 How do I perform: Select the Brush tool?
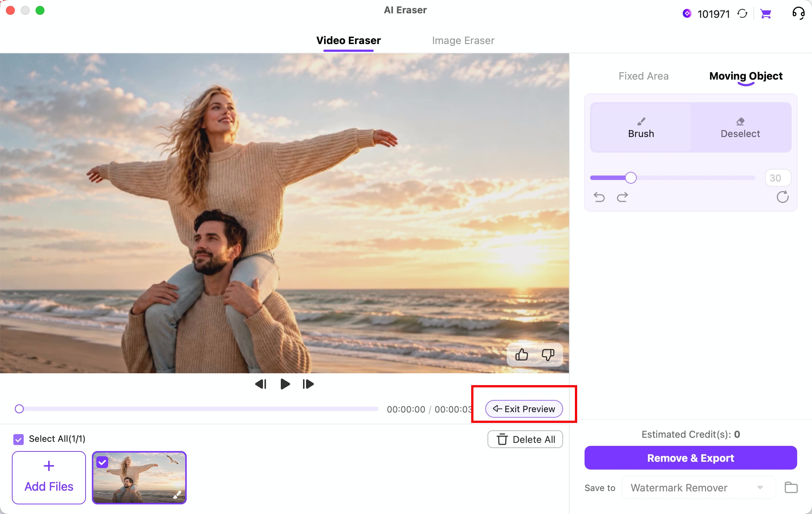point(641,127)
